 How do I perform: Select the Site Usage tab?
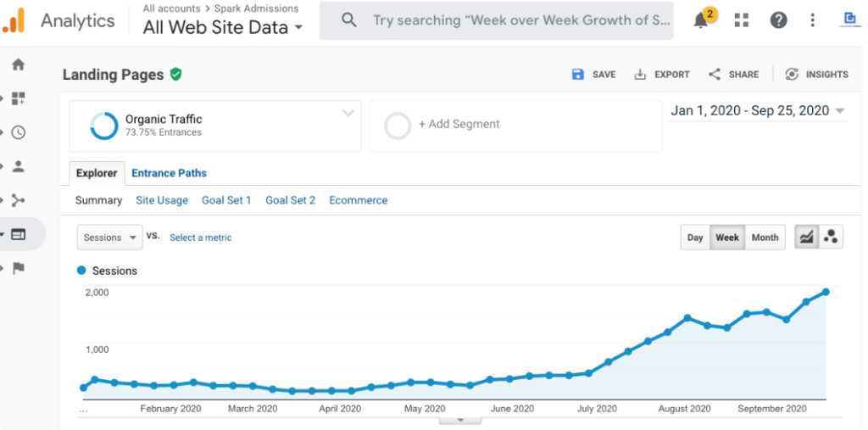click(162, 200)
